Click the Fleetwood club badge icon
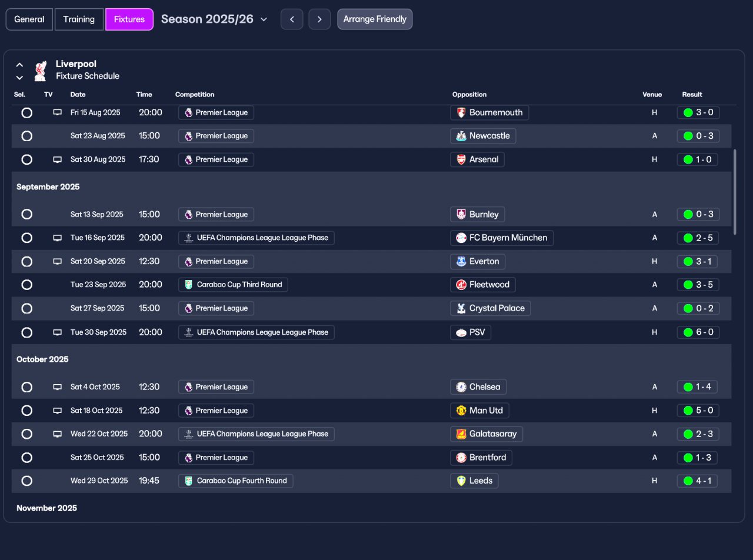 [461, 285]
